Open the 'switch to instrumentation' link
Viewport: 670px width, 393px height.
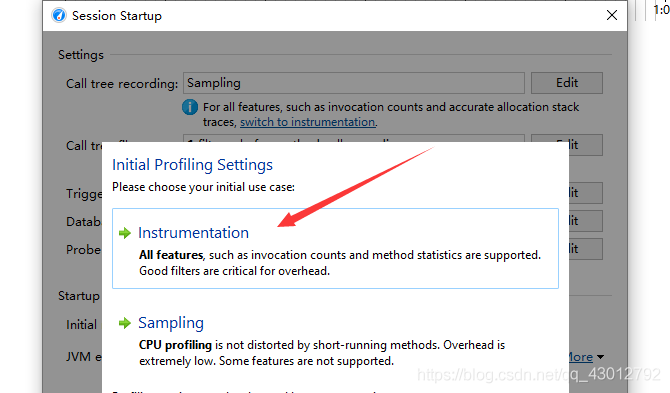(308, 122)
